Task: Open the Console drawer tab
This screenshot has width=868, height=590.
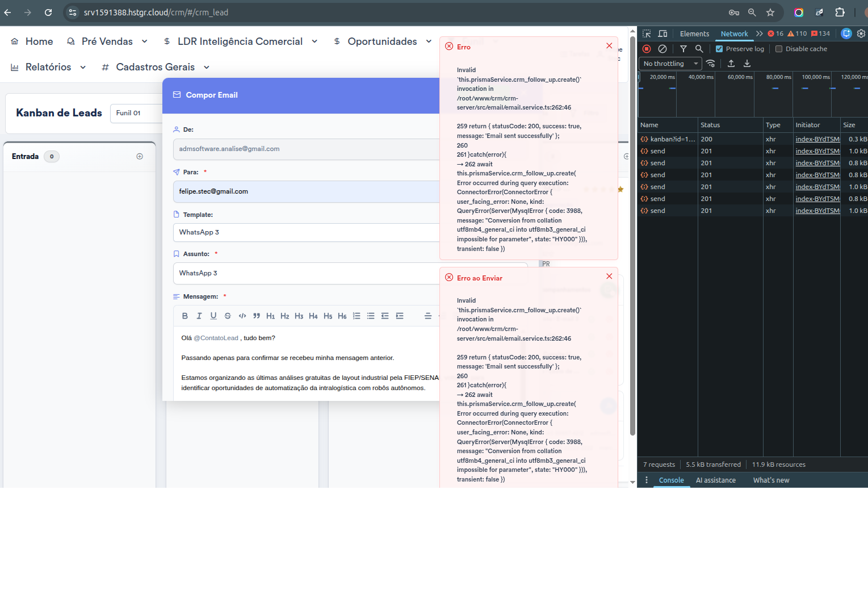Action: [x=672, y=480]
